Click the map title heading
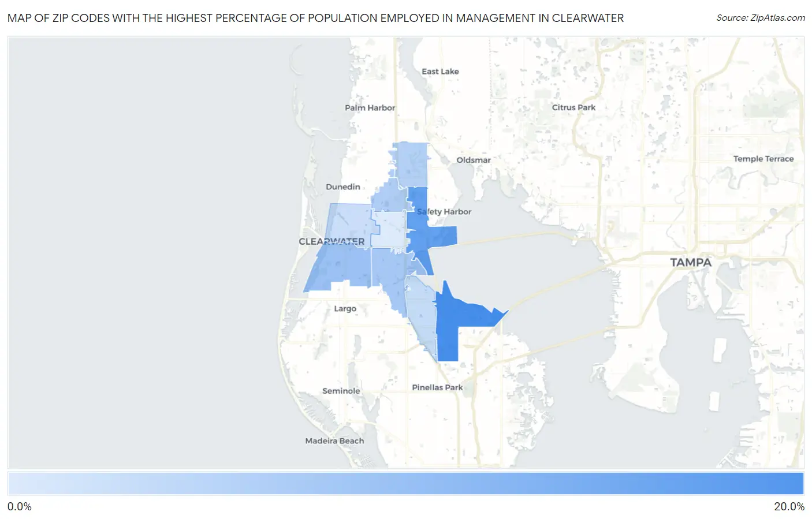This screenshot has height=519, width=812. coord(316,18)
